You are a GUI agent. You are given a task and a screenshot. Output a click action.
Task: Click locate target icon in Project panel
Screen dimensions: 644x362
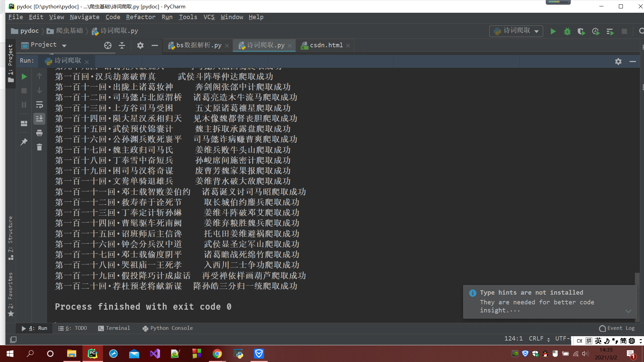pyautogui.click(x=108, y=45)
